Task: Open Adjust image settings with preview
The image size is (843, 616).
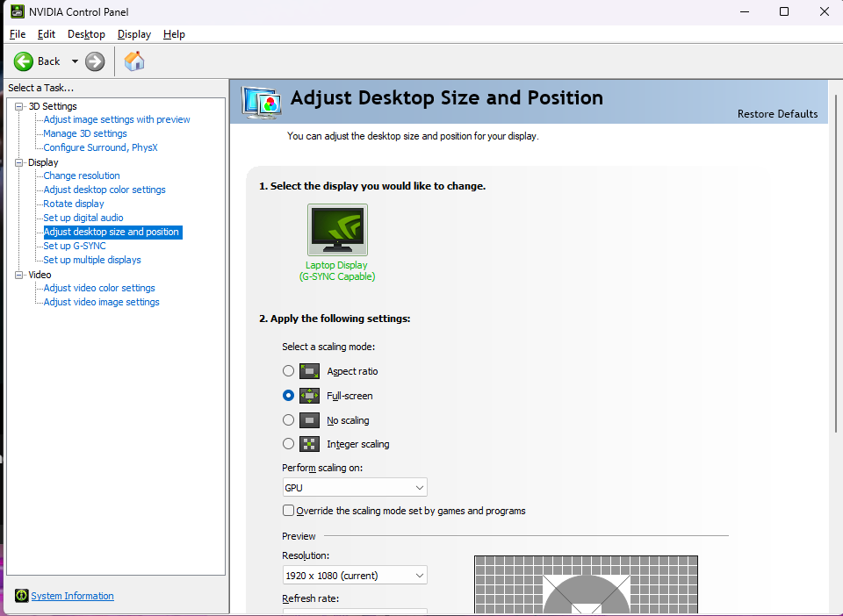Action: click(x=117, y=119)
